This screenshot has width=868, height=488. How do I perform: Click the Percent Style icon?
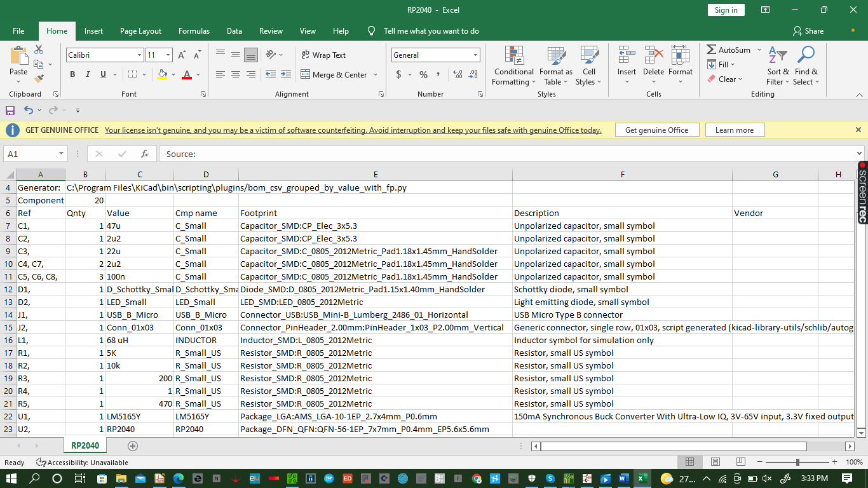point(423,74)
